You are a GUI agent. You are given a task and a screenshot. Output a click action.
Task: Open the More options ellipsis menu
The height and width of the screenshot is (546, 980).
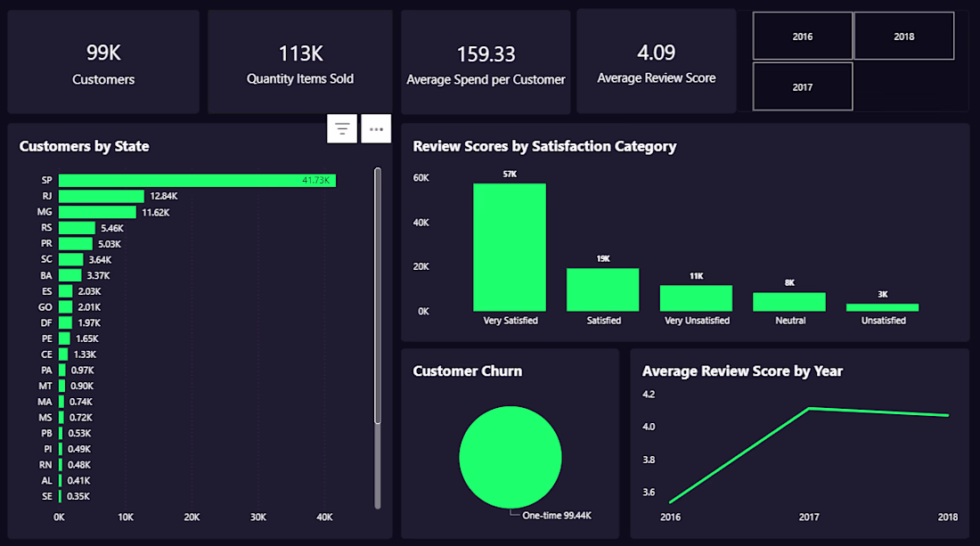click(376, 128)
